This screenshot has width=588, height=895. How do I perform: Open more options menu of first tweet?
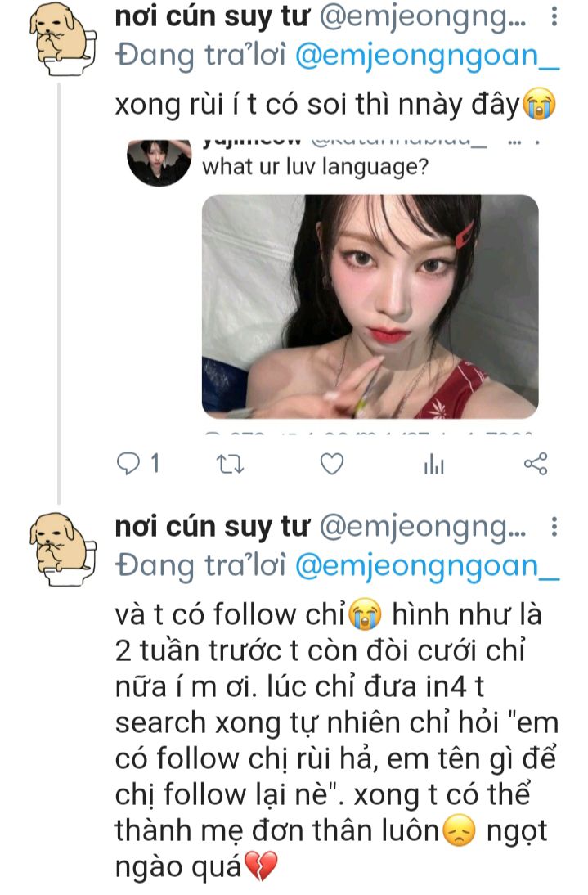pyautogui.click(x=554, y=17)
